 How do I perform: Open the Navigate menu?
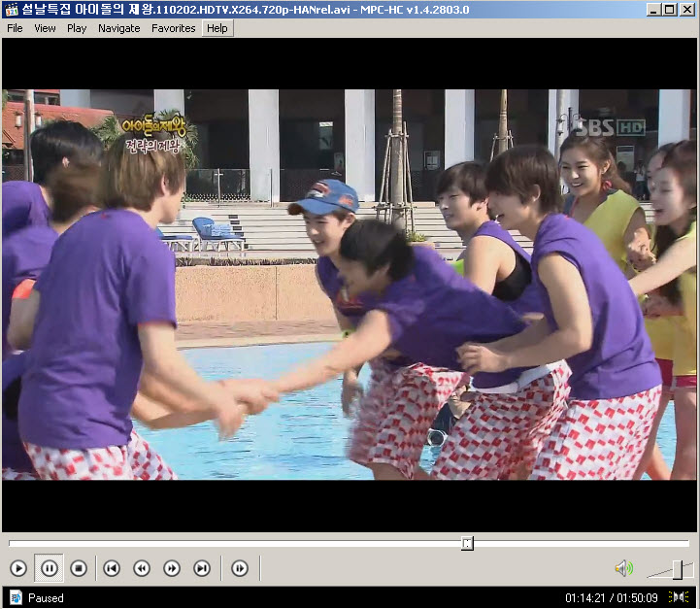119,28
